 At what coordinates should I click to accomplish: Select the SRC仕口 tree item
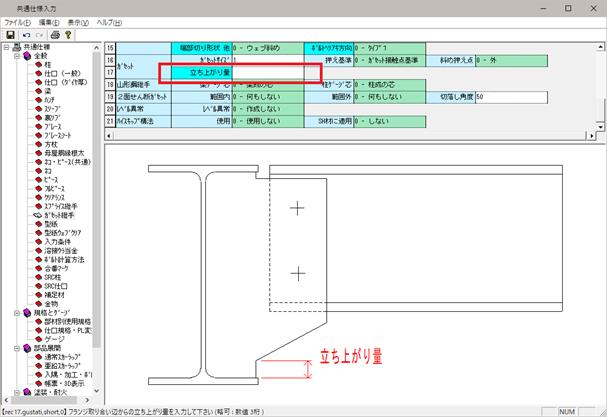pyautogui.click(x=56, y=286)
